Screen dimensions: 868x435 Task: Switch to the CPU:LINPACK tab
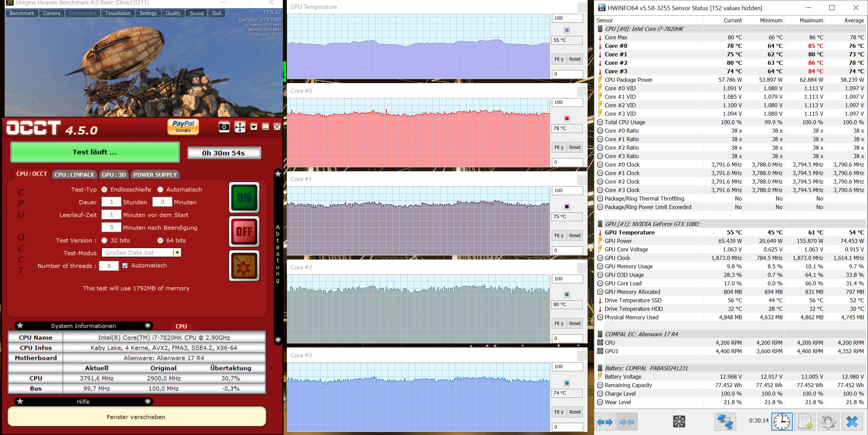click(x=74, y=174)
